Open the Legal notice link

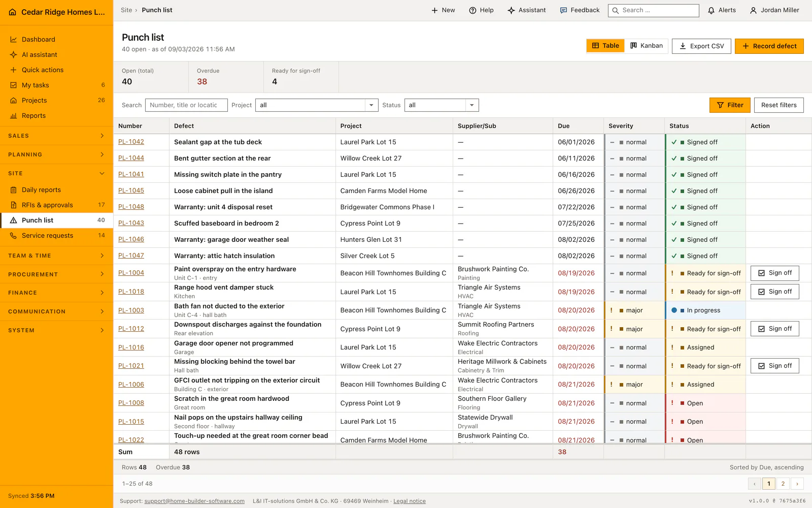[x=410, y=501]
